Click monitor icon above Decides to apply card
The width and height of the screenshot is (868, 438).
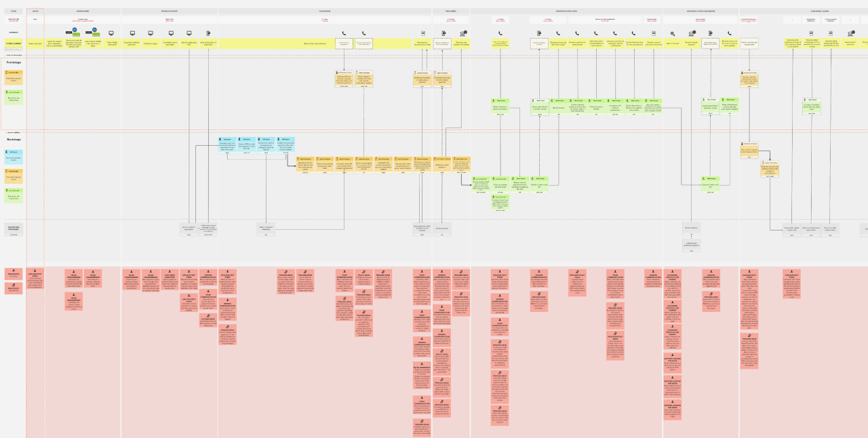point(151,33)
